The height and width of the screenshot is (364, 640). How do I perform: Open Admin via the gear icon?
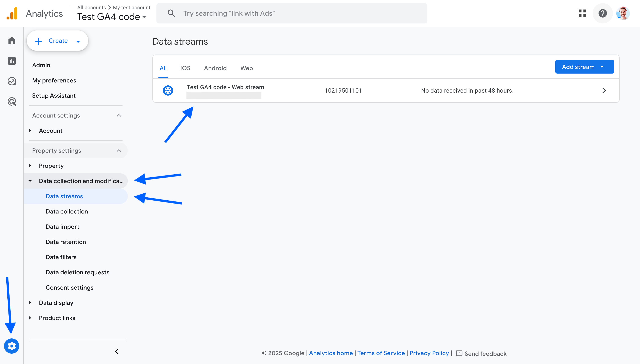11,346
